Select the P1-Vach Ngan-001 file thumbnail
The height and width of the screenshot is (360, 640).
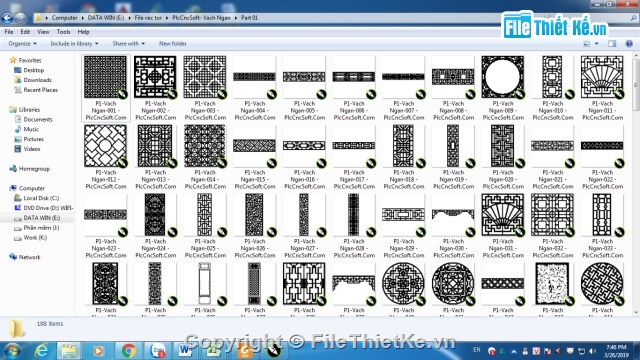(105, 77)
